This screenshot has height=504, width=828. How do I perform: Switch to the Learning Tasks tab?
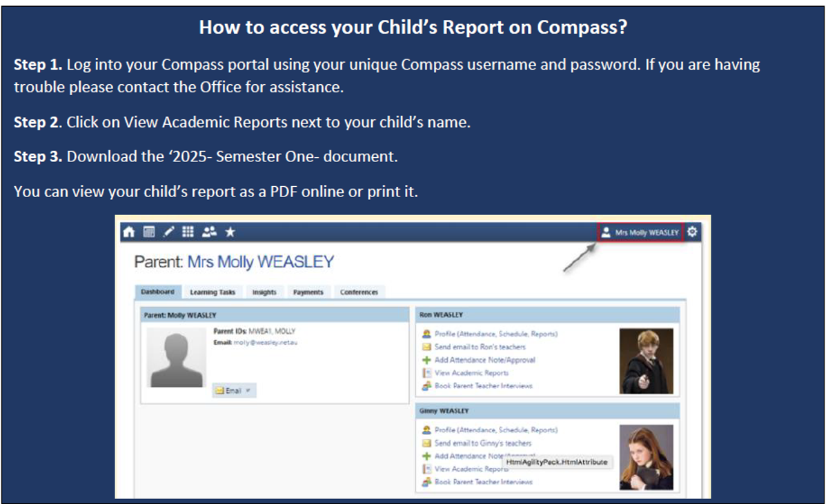pos(213,292)
